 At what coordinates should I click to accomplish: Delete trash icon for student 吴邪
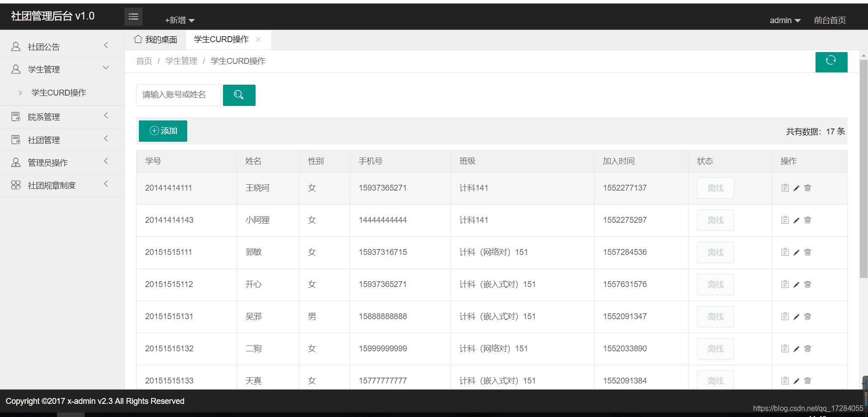808,316
